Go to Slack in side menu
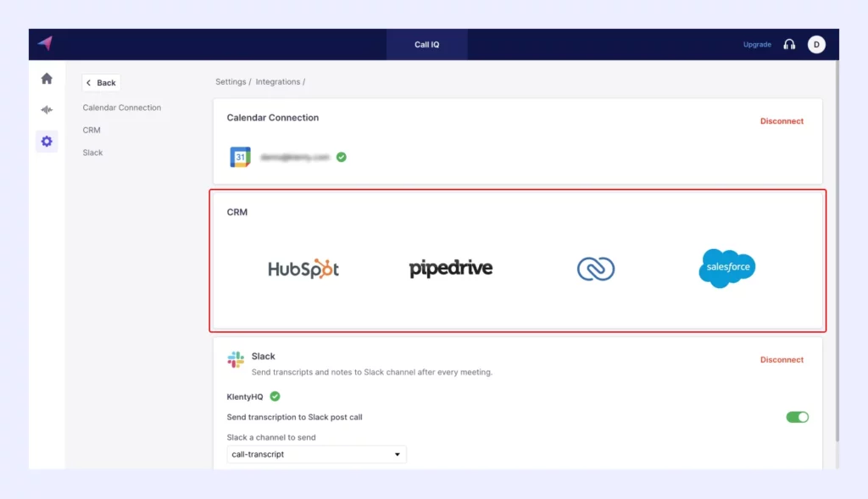868x499 pixels. tap(92, 152)
